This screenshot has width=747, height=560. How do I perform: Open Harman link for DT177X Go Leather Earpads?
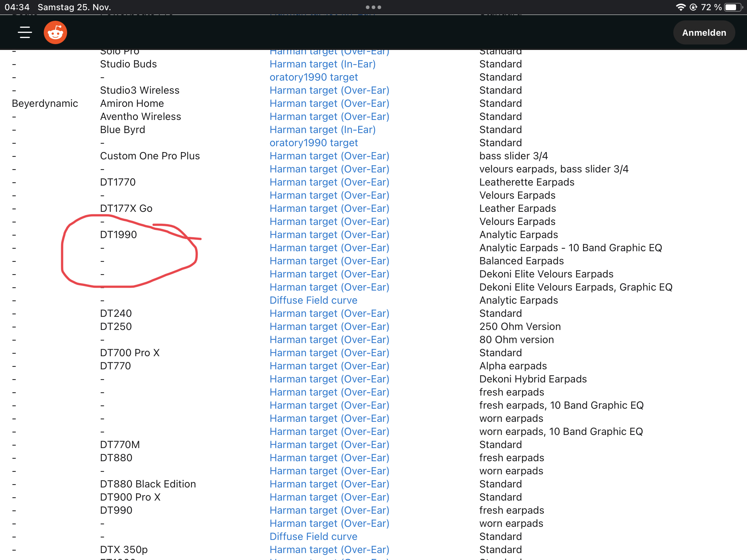click(x=329, y=209)
